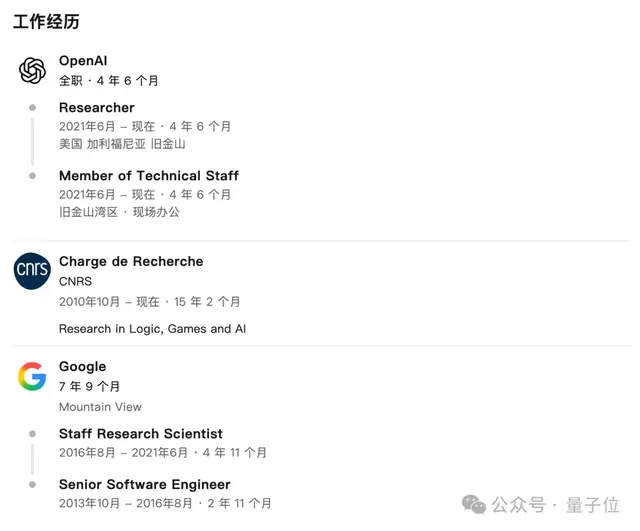Click the Google logo icon

click(32, 377)
